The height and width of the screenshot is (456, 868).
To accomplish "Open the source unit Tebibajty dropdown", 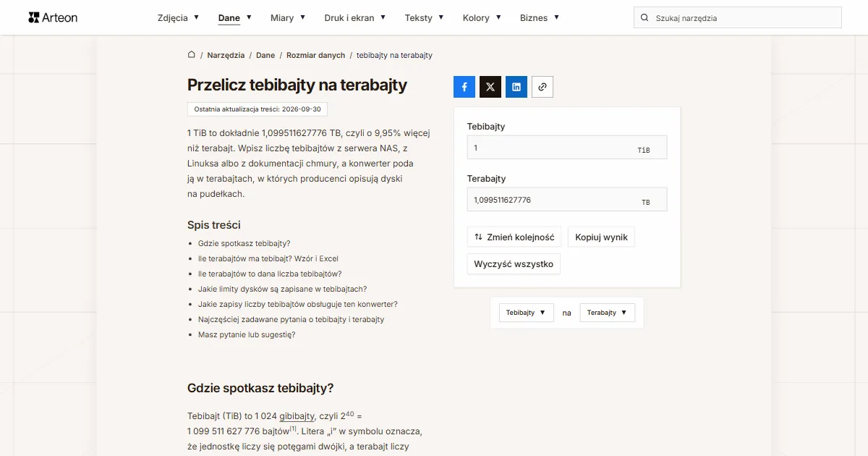I will coord(527,313).
